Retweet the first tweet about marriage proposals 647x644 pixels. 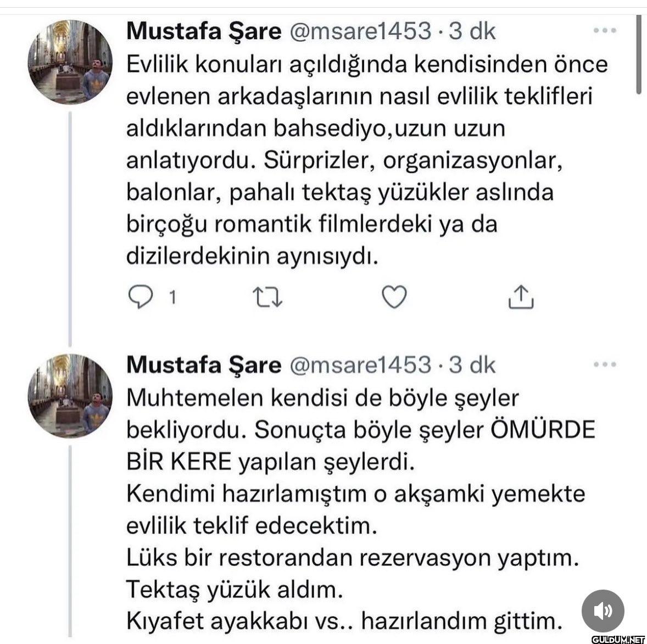pos(267,297)
